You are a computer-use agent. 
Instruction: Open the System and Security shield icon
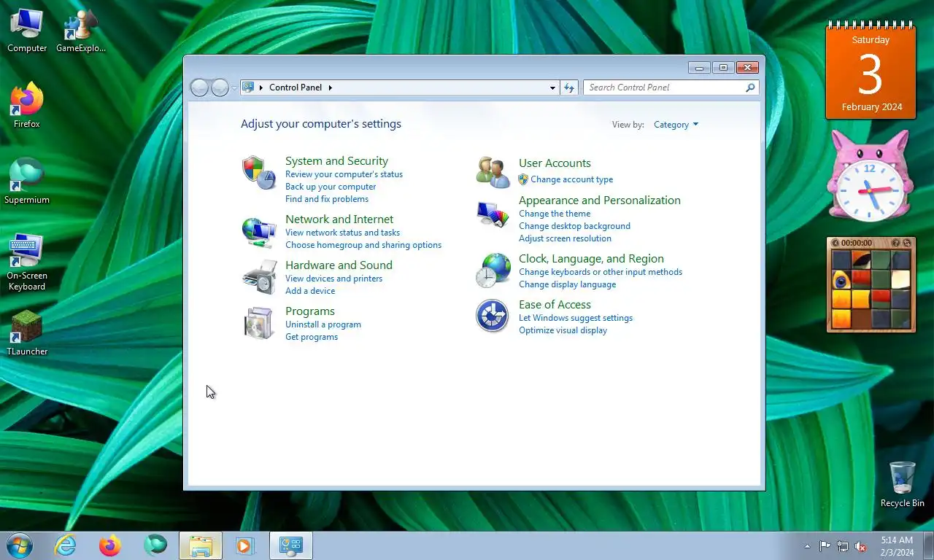[x=258, y=173]
